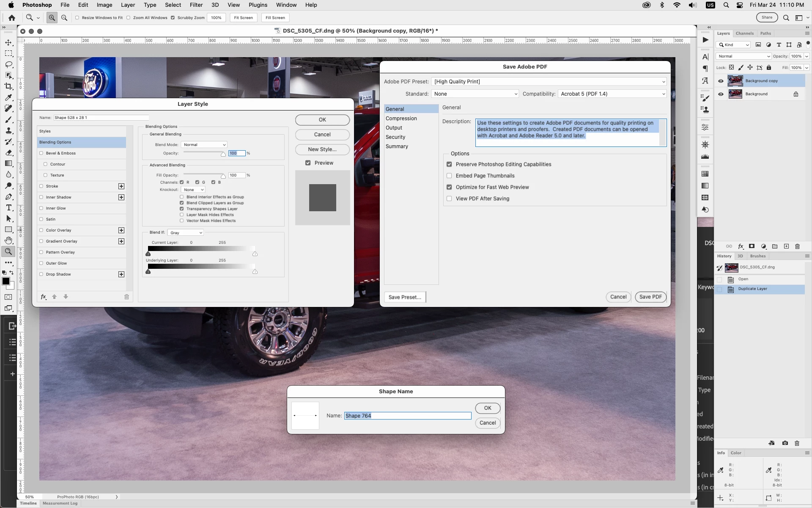Open the Adobe PDF Preset dropdown
This screenshot has width=812, height=508.
549,82
